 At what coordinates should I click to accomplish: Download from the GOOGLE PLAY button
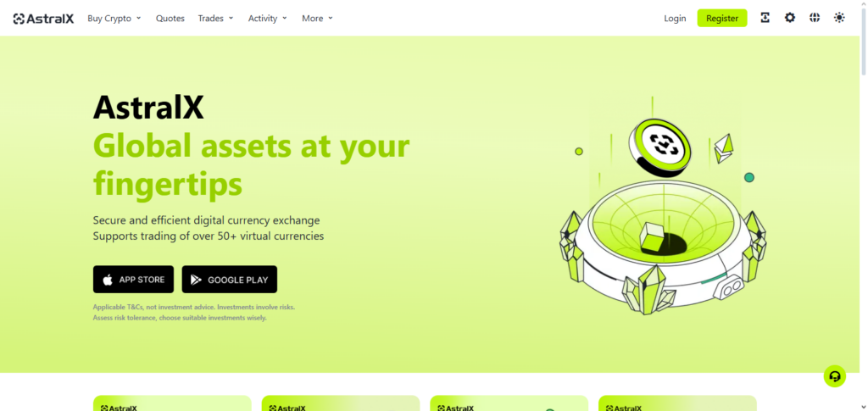(230, 280)
